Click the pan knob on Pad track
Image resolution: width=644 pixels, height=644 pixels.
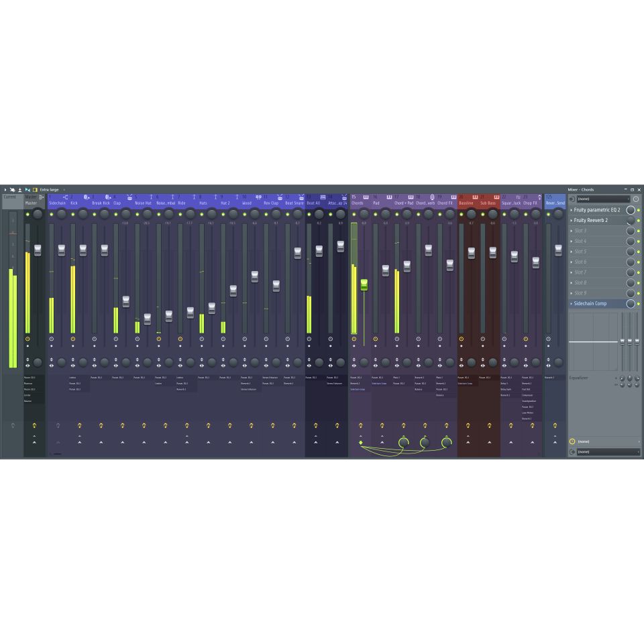386,214
